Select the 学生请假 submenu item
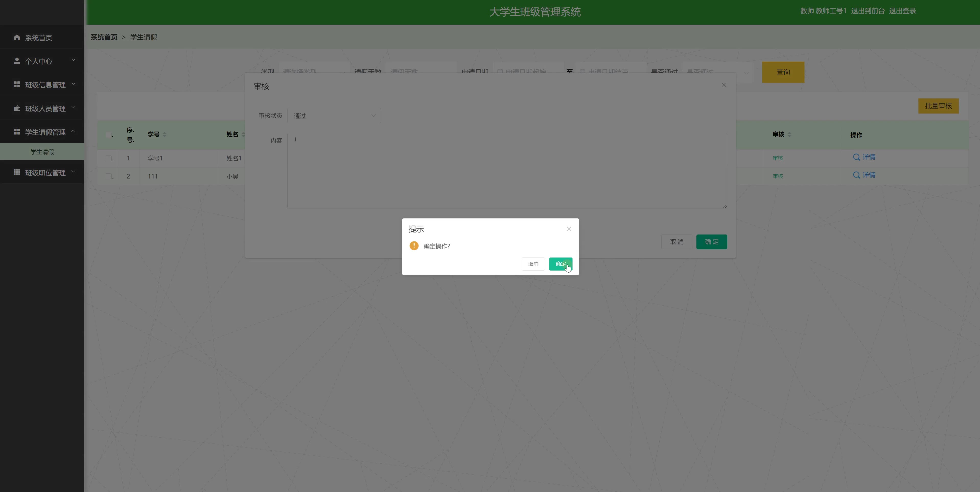 (42, 152)
